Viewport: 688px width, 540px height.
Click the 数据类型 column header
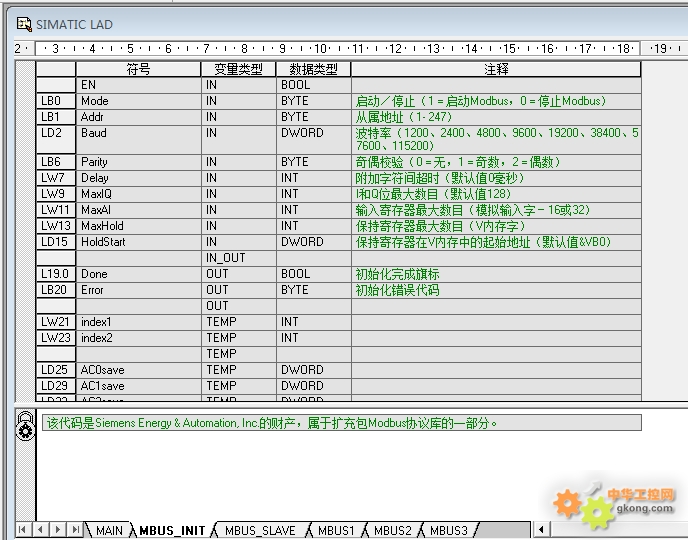coord(313,69)
